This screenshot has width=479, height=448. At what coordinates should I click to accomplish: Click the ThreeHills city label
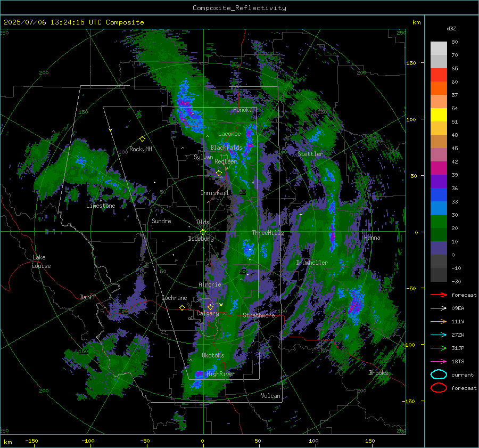pos(268,233)
